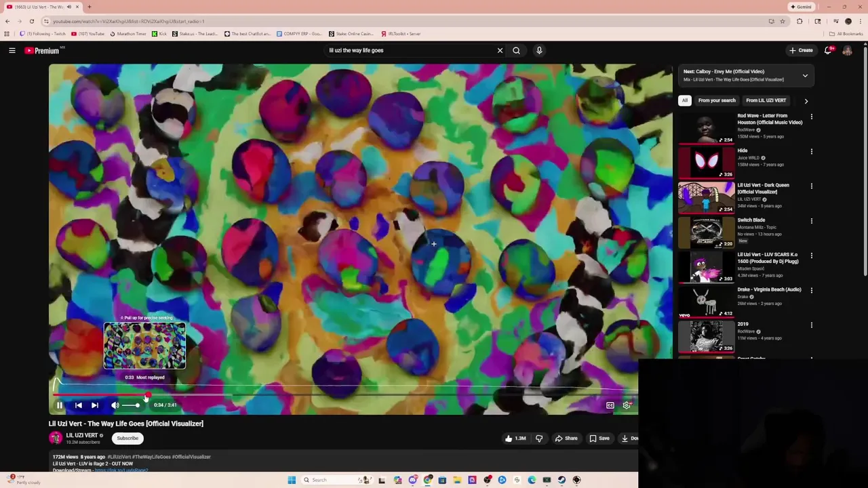Share the video
Viewport: 868px width, 488px height.
566,439
